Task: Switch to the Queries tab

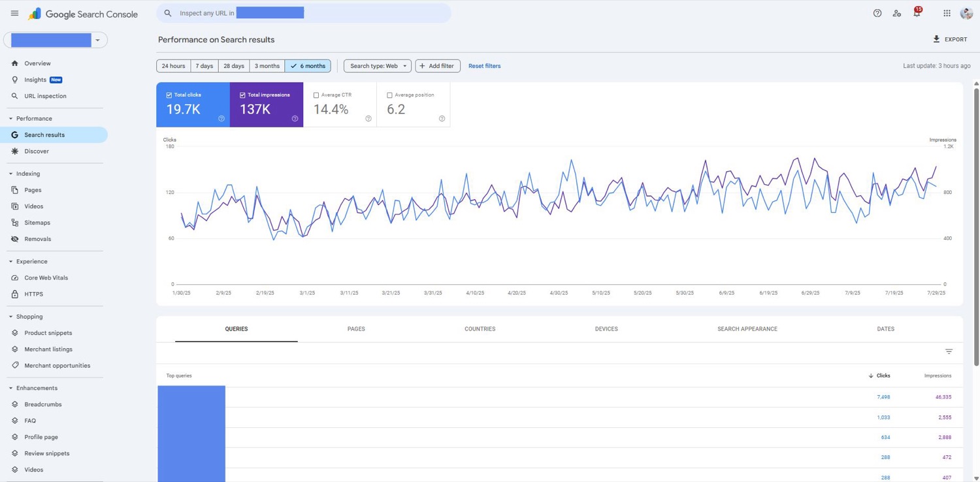Action: tap(237, 329)
